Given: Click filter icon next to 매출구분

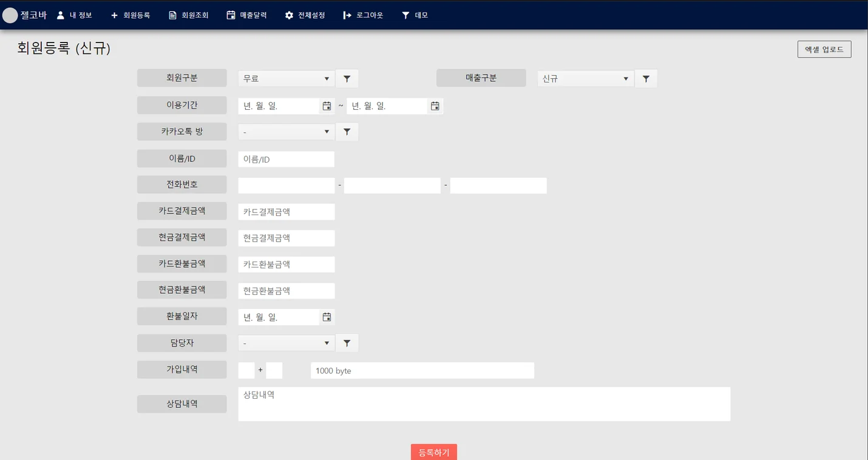Looking at the screenshot, I should [646, 79].
